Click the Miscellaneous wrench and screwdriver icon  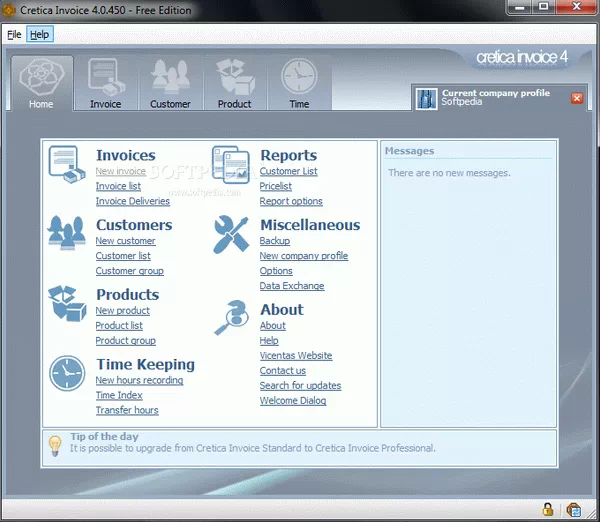click(231, 235)
